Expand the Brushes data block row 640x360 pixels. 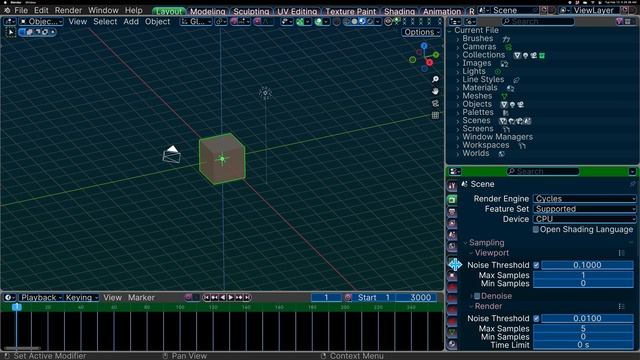[458, 39]
